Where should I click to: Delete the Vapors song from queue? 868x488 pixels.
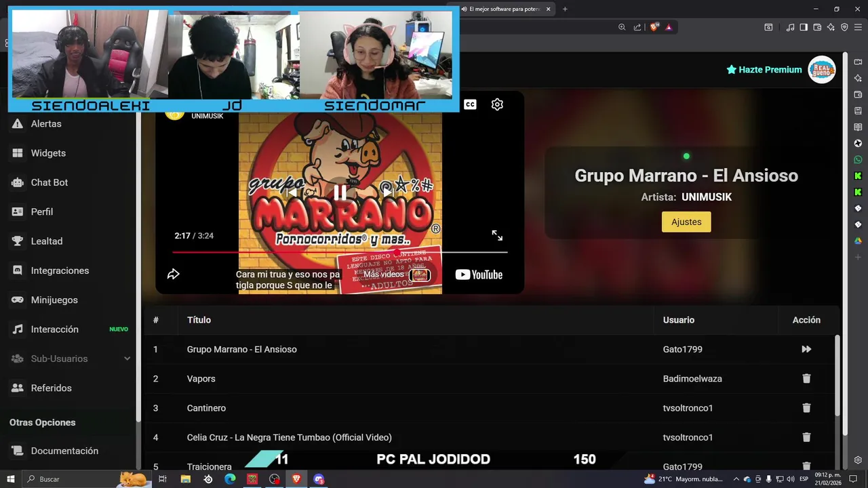[x=806, y=379]
